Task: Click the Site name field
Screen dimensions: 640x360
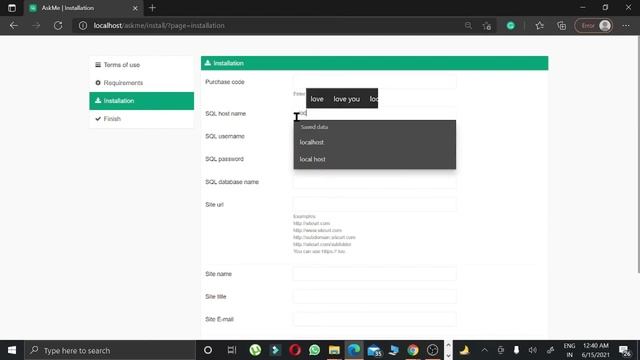Action: click(x=374, y=273)
